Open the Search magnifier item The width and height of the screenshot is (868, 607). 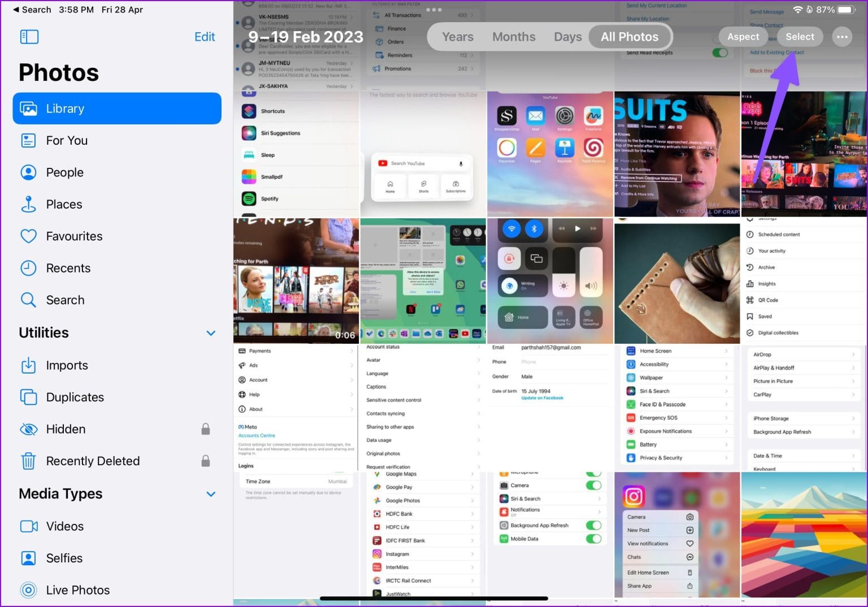click(117, 300)
